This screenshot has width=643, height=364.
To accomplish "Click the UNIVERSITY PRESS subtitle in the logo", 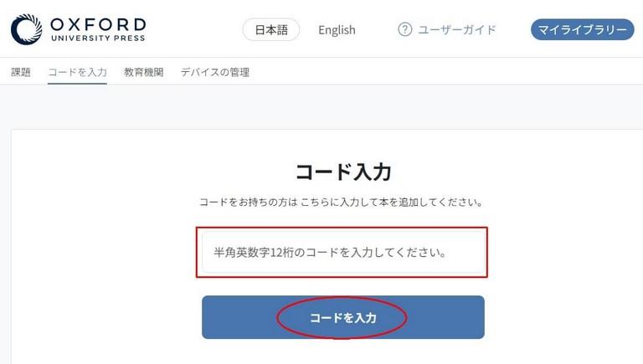I will click(x=98, y=38).
